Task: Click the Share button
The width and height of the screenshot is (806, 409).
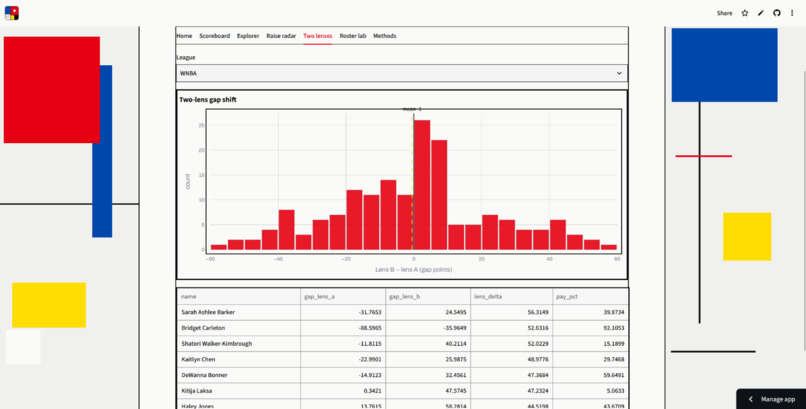Action: pyautogui.click(x=724, y=13)
